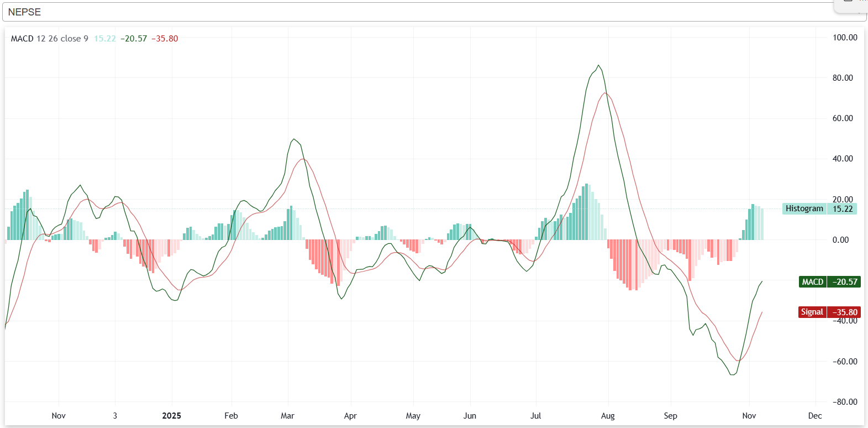Viewport: 868px width, 428px height.
Task: Click the Jun label on time axis
Action: (x=470, y=416)
